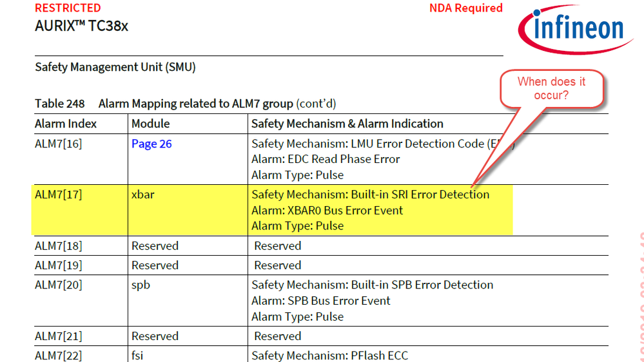
Task: Select the 'ALM7[16]' alarm index cell
Action: tap(58, 144)
